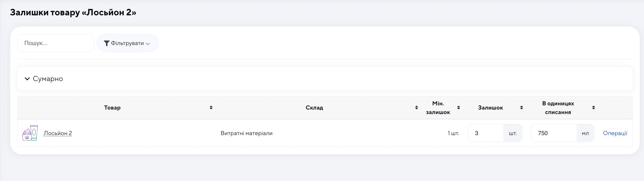Click the Залишок quantity field with 3
644x181 pixels.
[x=486, y=133]
